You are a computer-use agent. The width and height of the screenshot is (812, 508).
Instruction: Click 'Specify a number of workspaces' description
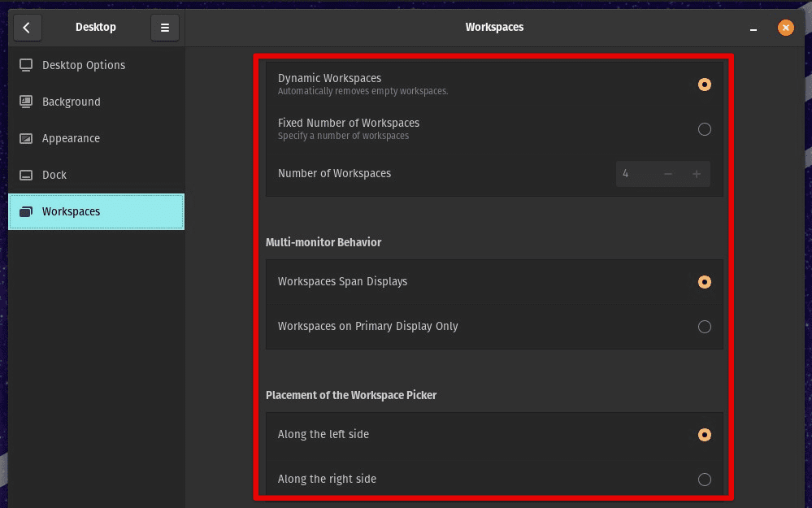tap(343, 136)
